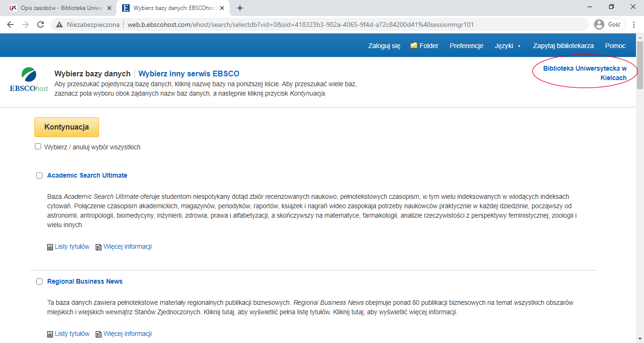Toggle the Wybierz / anuluj wybór wszystkich checkbox
This screenshot has height=343, width=644.
38,147
